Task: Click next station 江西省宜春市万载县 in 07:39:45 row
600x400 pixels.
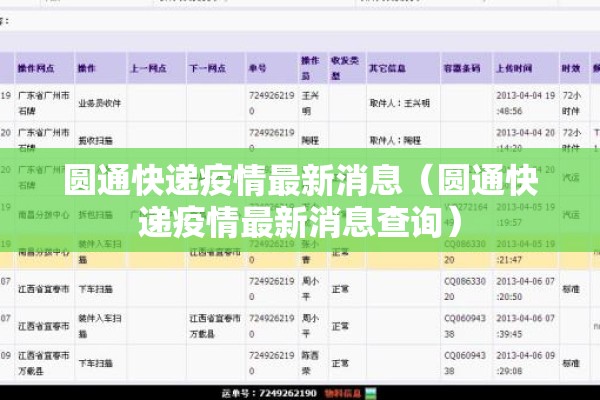Action: 215,326
